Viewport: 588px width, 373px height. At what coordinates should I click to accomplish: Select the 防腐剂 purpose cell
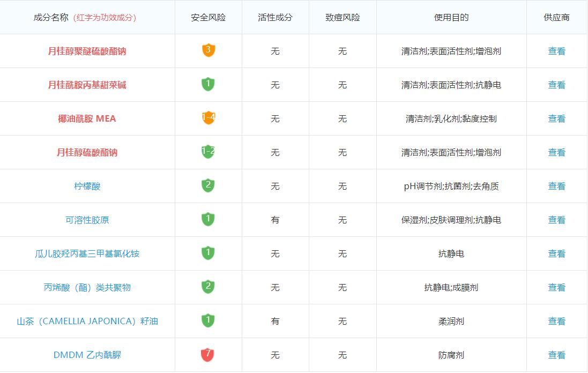point(451,355)
